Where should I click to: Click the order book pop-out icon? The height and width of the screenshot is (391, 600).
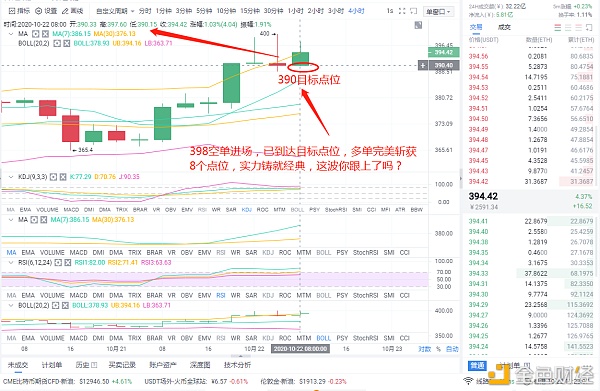coord(590,28)
